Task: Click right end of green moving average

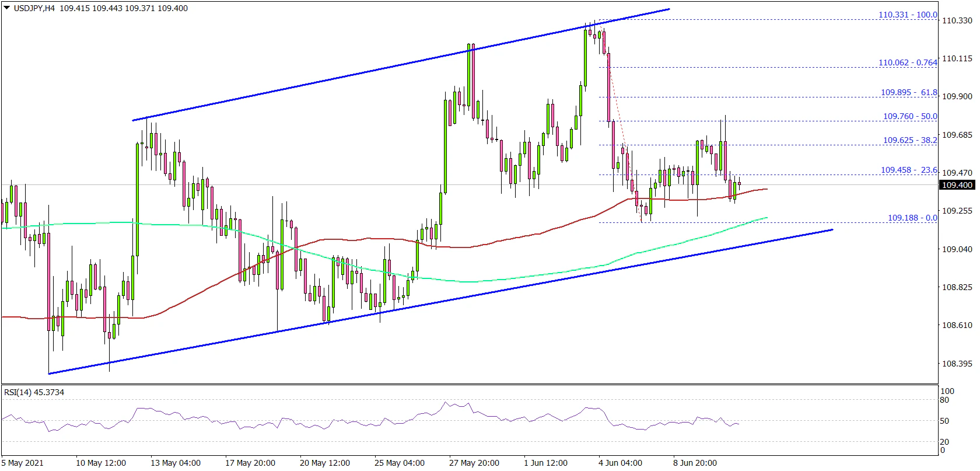Action: tap(766, 218)
